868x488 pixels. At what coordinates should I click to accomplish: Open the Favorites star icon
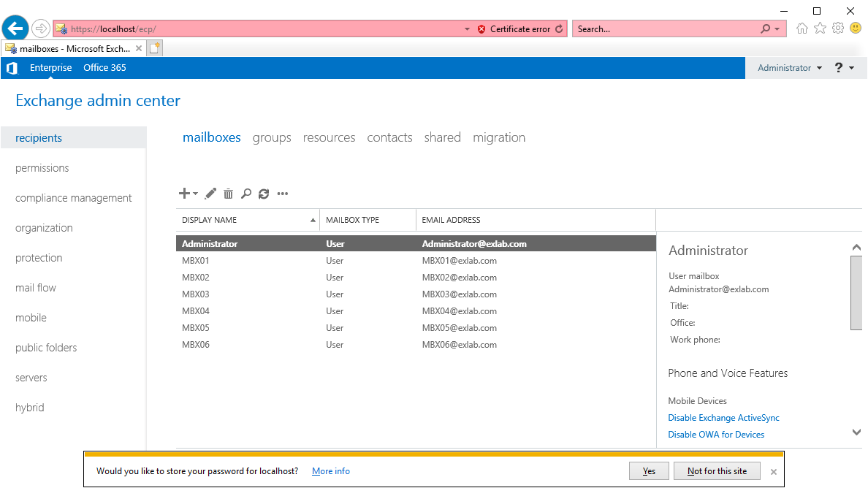point(820,28)
